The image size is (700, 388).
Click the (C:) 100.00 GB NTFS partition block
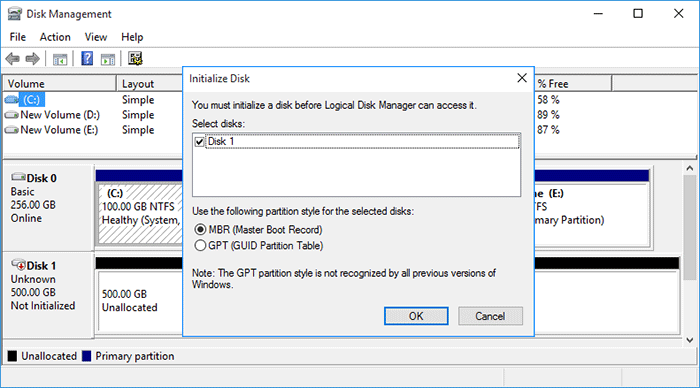[x=140, y=213]
